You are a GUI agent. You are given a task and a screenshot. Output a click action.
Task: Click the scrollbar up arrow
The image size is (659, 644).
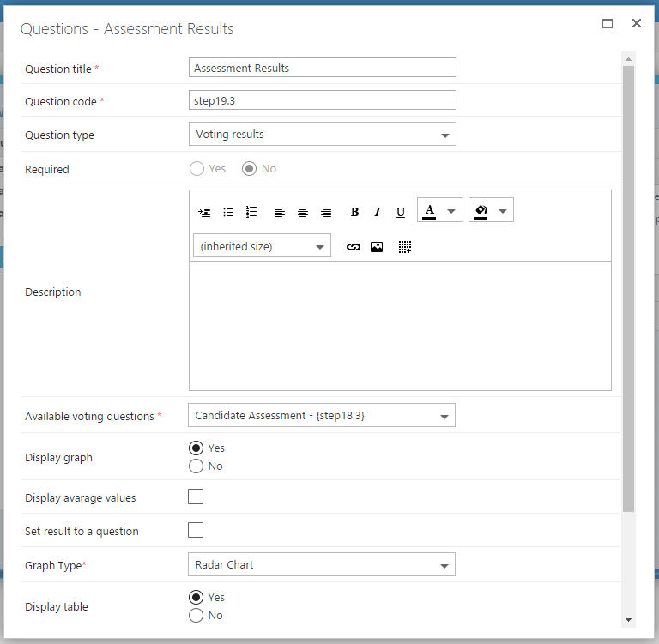(x=628, y=59)
